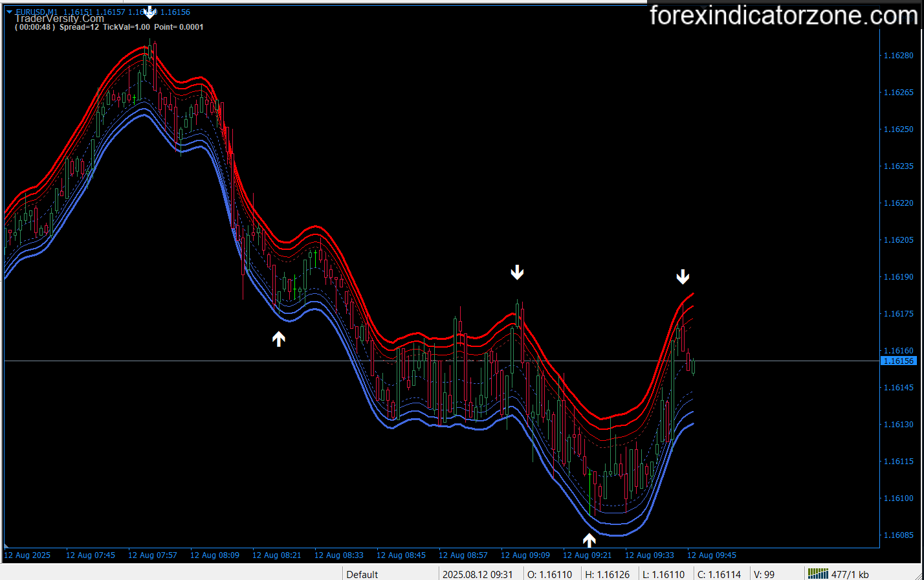Image resolution: width=924 pixels, height=580 pixels.
Task: Click the connection status bars icon
Action: [x=818, y=574]
